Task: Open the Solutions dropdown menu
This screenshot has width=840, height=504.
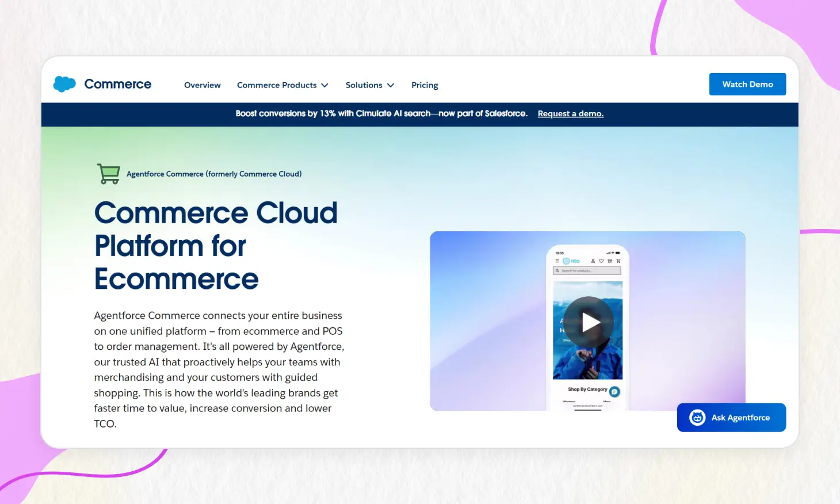Action: tap(369, 85)
